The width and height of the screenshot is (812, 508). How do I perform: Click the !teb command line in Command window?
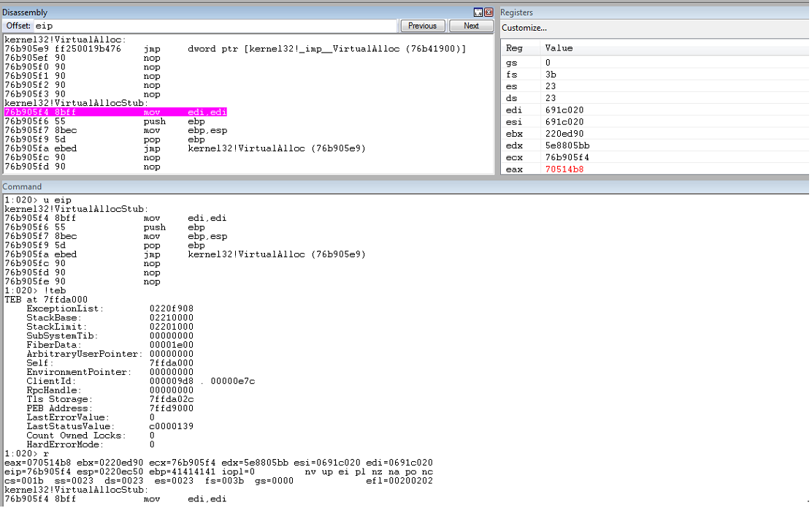click(x=35, y=291)
